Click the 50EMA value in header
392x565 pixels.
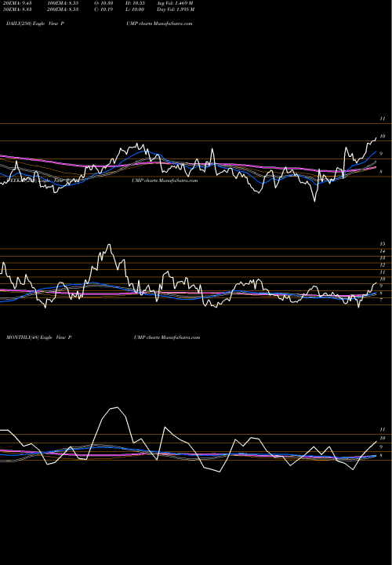(x=19, y=9)
